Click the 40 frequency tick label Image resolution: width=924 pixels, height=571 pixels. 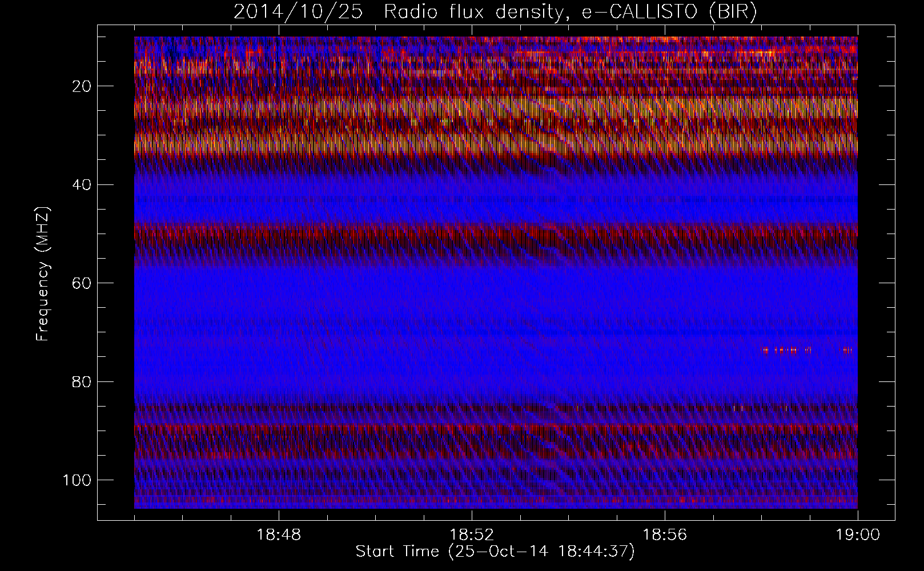tap(82, 185)
